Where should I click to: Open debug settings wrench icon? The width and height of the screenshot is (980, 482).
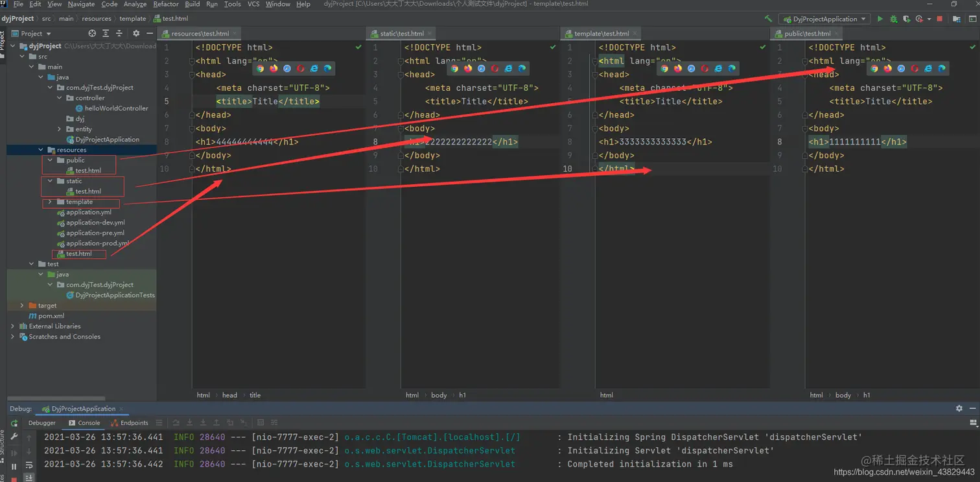click(x=14, y=437)
